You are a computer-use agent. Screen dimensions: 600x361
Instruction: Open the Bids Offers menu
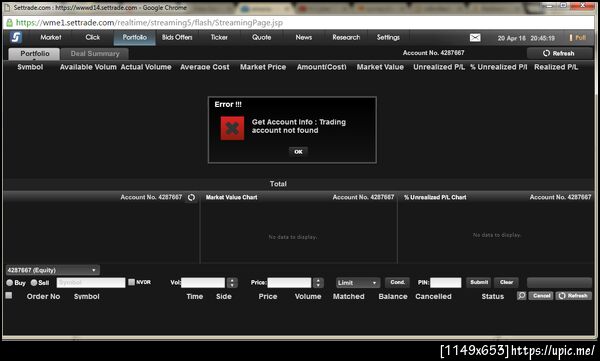pyautogui.click(x=177, y=38)
